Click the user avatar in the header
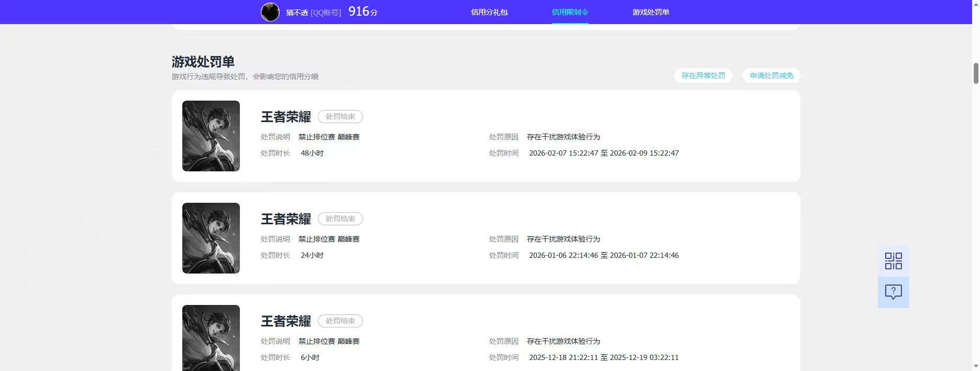 point(270,12)
